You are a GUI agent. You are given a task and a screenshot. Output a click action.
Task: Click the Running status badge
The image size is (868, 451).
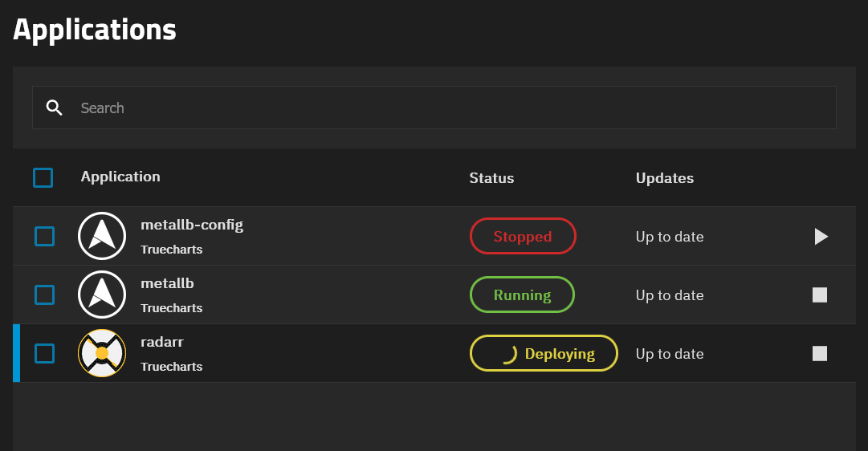click(x=522, y=295)
